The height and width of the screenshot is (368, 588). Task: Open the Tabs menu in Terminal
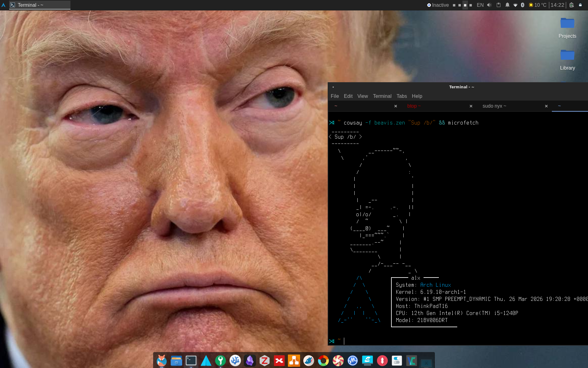click(401, 96)
